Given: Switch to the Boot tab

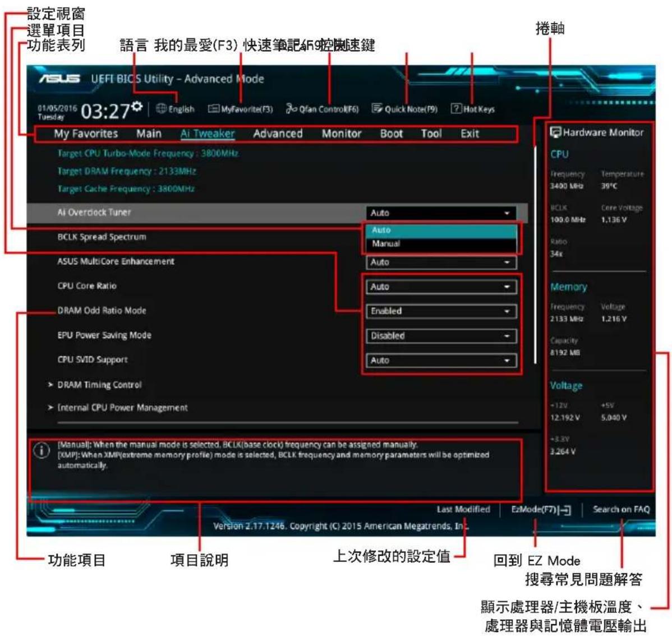Looking at the screenshot, I should coord(392,133).
